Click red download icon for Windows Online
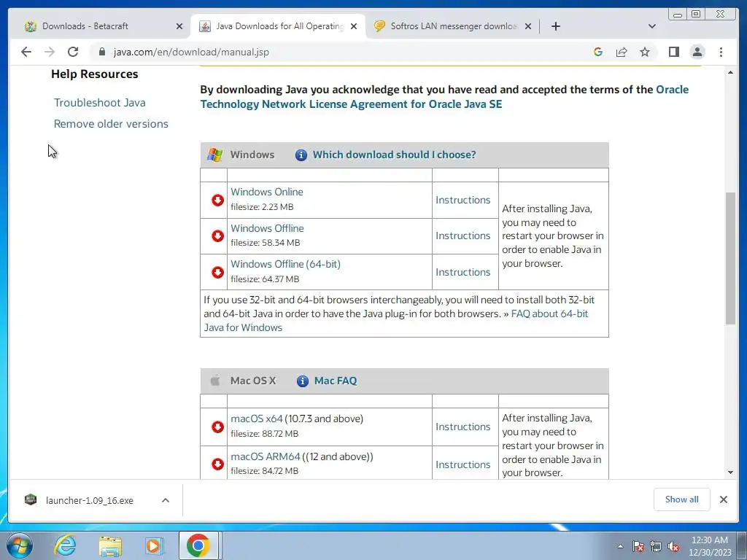The width and height of the screenshot is (747, 560). click(217, 200)
